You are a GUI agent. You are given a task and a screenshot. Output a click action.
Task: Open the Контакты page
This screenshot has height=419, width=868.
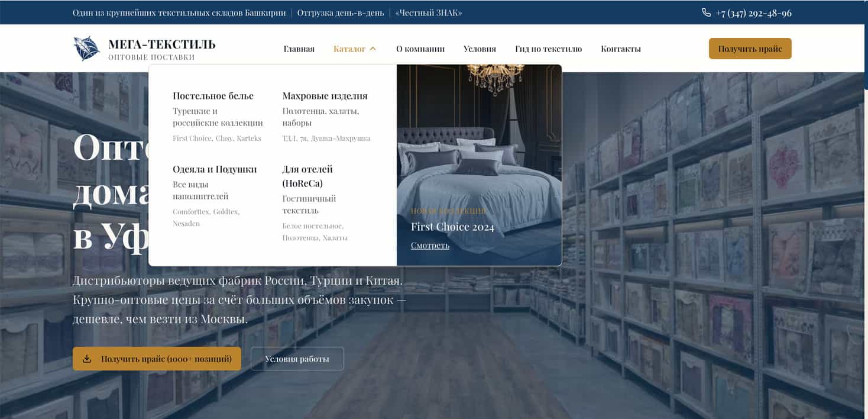tap(620, 49)
